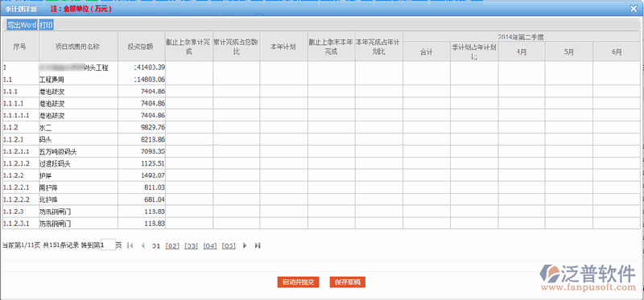The width and height of the screenshot is (644, 300).
Task: Select sequence number 1.1.1.1.1 cell
Action: pyautogui.click(x=20, y=115)
